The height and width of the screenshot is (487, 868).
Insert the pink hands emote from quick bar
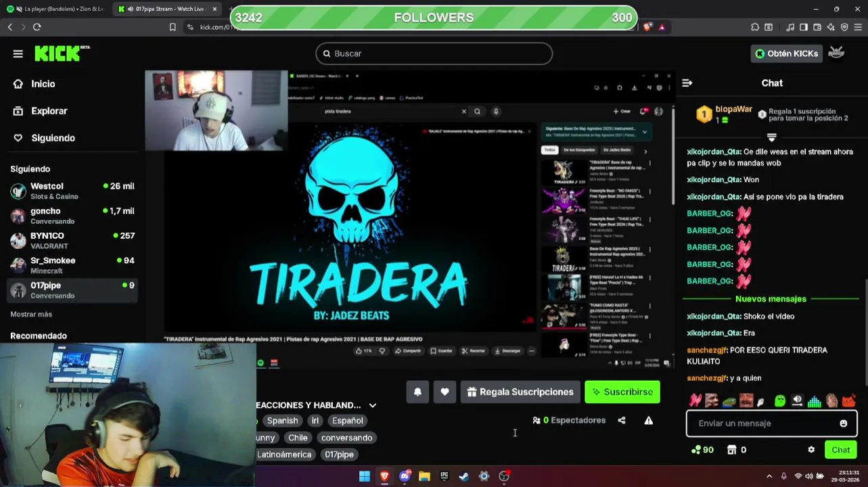point(695,400)
